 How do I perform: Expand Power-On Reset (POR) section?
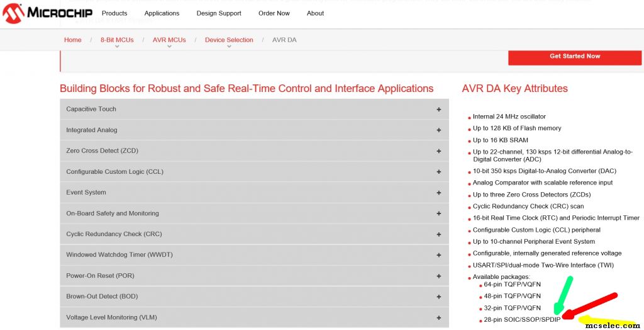254,276
